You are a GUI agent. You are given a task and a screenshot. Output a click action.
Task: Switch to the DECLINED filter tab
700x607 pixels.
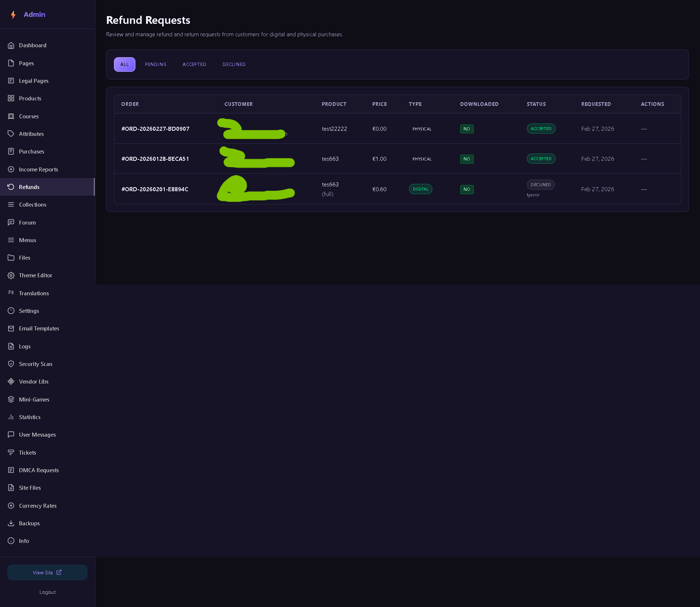pyautogui.click(x=234, y=64)
